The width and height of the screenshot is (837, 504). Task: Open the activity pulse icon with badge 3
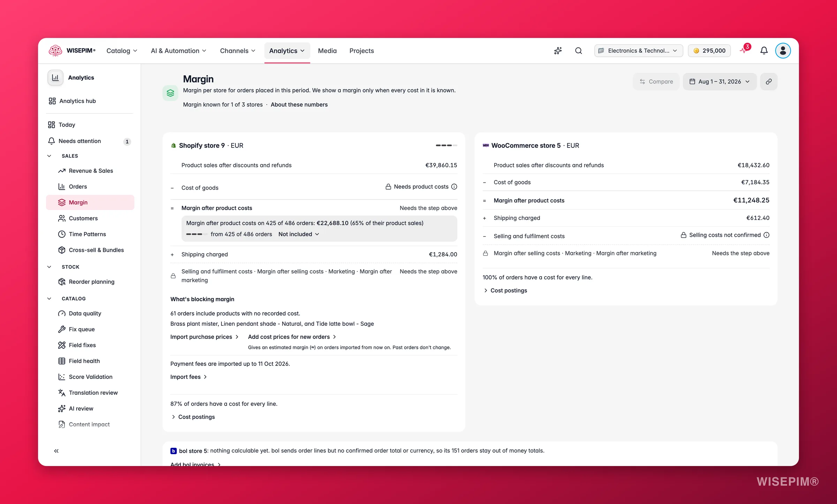coord(744,50)
